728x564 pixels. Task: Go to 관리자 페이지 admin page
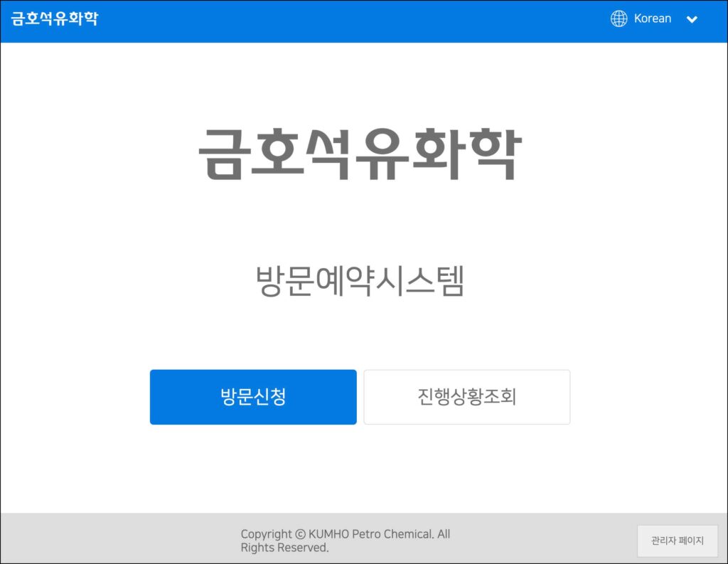point(678,541)
